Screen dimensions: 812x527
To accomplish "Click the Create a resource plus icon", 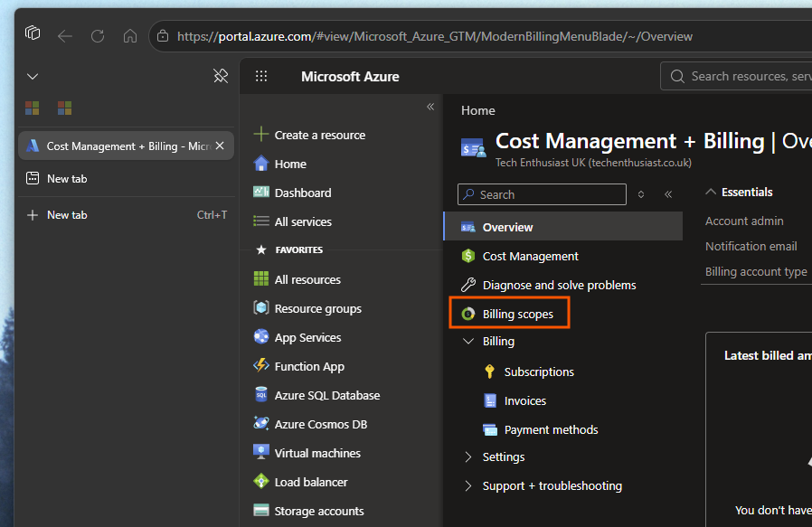I will click(261, 134).
